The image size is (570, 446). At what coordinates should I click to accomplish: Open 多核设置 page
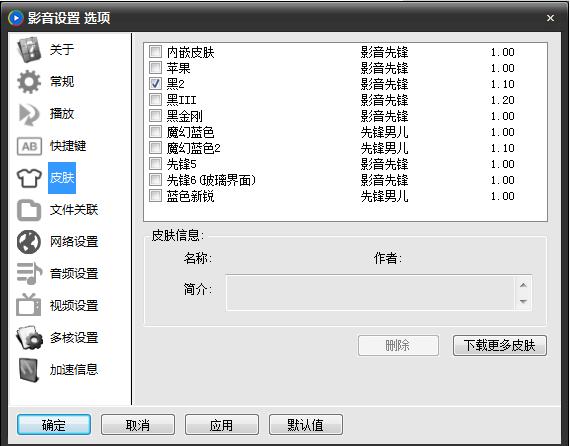[74, 338]
